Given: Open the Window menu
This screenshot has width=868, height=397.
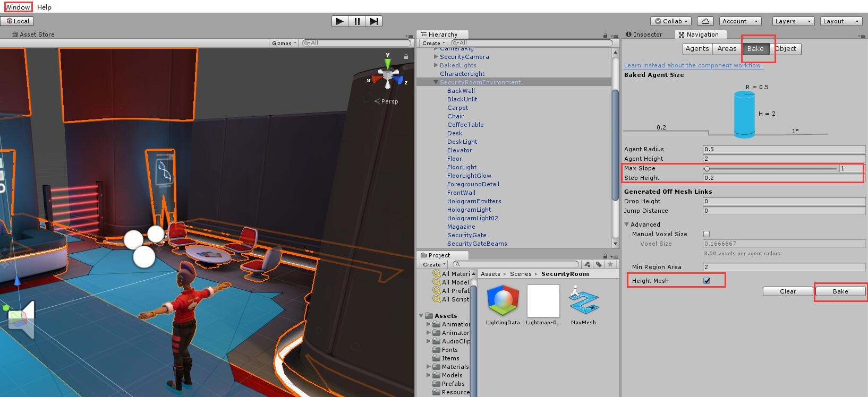Looking at the screenshot, I should point(18,7).
